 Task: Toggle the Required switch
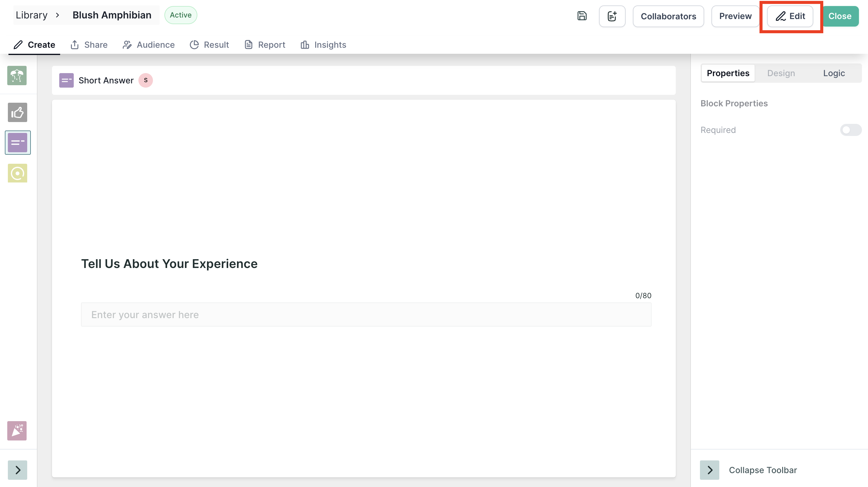850,130
